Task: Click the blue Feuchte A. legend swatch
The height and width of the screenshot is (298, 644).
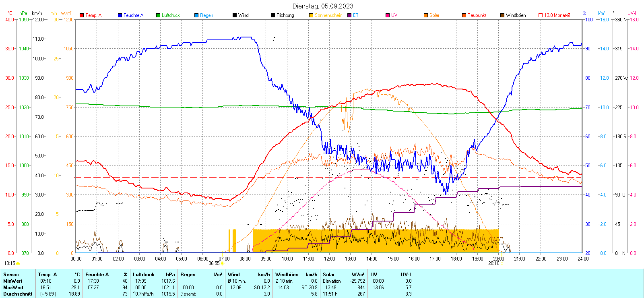Action: 120,15
